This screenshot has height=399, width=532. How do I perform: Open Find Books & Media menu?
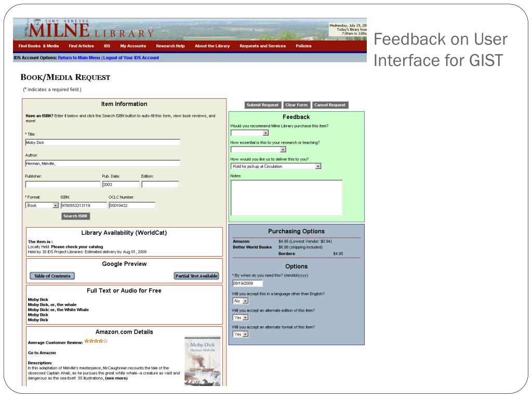pos(38,46)
